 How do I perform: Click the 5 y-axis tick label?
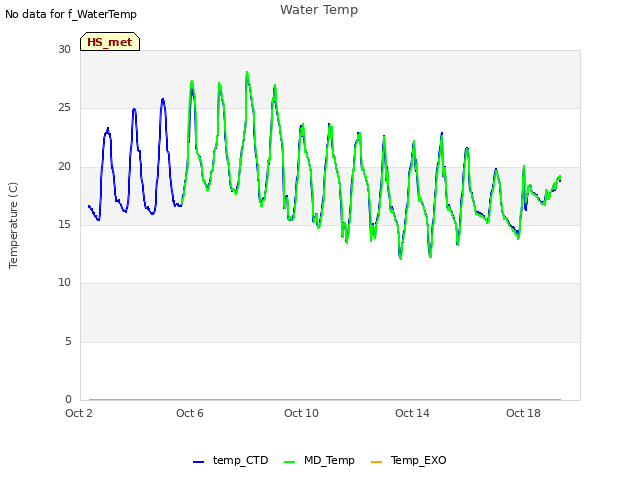[68, 341]
